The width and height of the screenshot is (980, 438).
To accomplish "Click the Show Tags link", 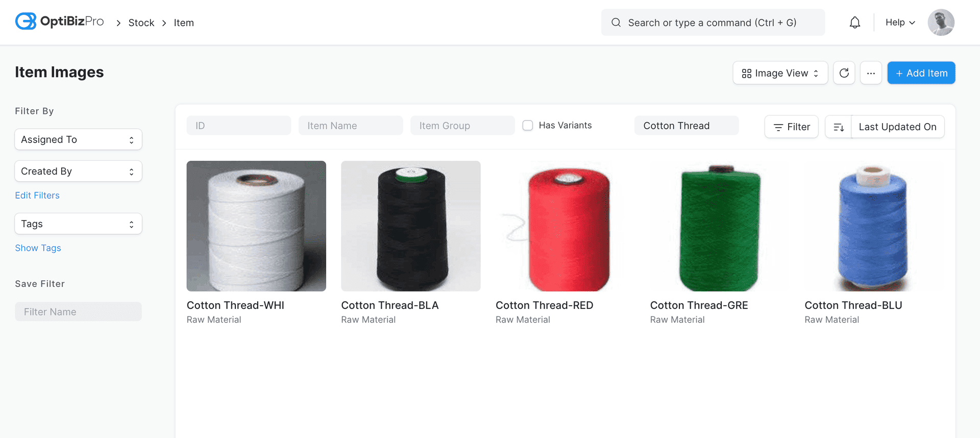I will click(x=38, y=248).
